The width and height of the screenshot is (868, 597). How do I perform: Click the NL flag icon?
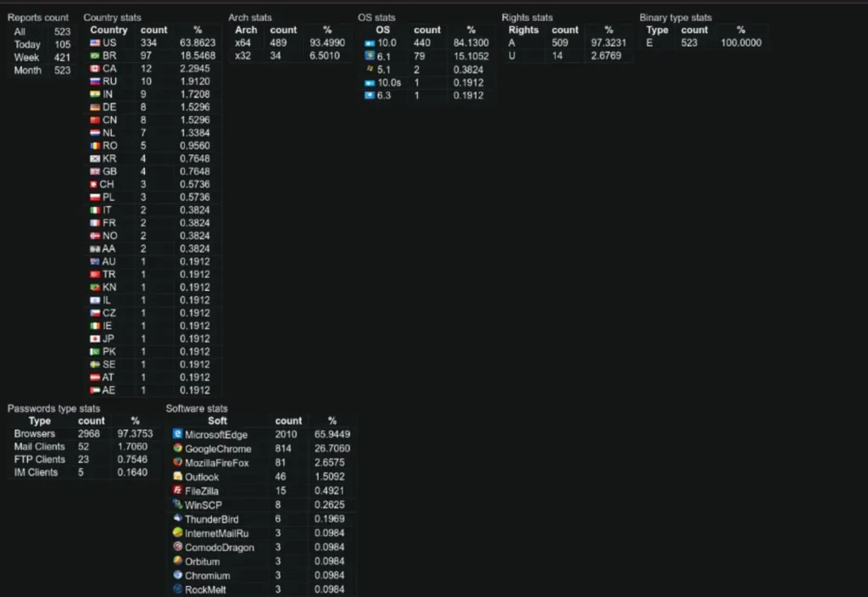pyautogui.click(x=95, y=133)
